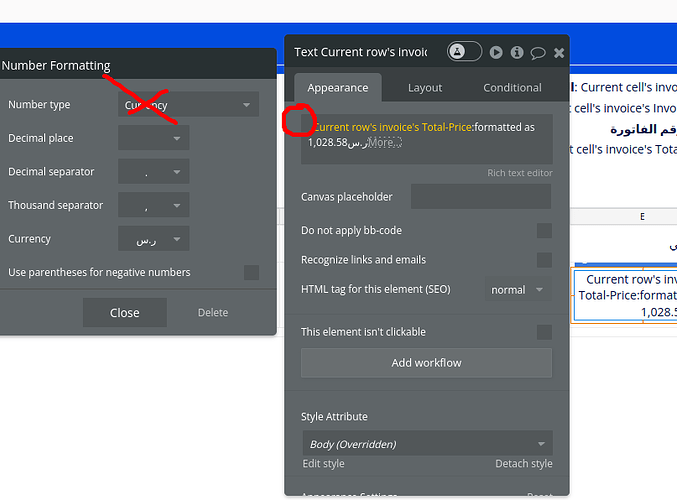
Task: Switch to the Layout tab
Action: click(x=425, y=88)
